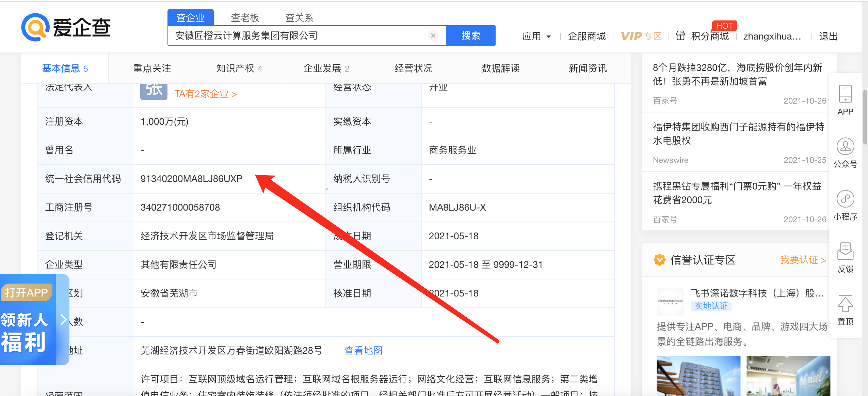Open the zhangxihua account name
This screenshot has height=396, width=868.
[772, 36]
